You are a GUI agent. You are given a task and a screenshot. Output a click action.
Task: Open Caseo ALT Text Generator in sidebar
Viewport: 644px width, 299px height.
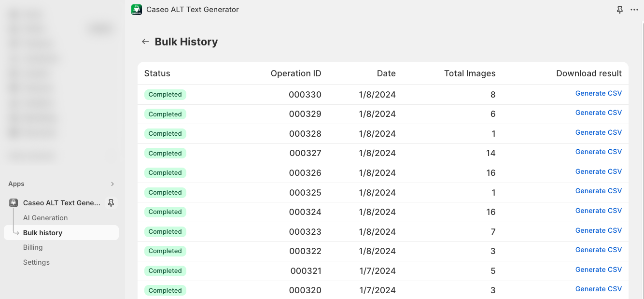61,203
